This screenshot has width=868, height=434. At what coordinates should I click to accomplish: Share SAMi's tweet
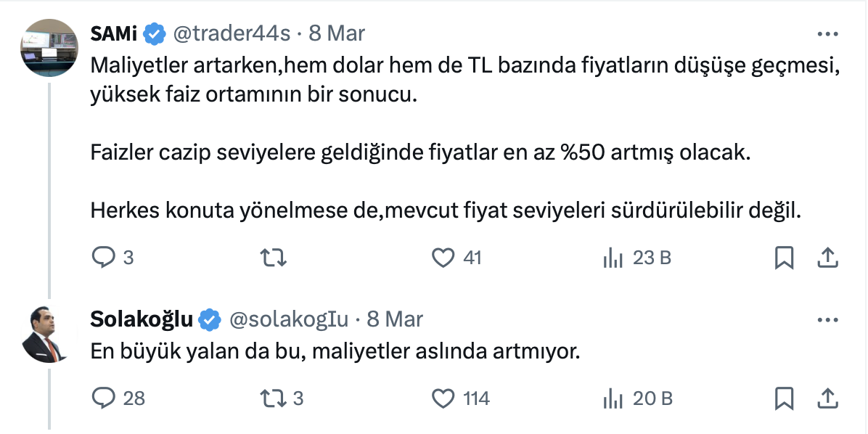point(828,258)
